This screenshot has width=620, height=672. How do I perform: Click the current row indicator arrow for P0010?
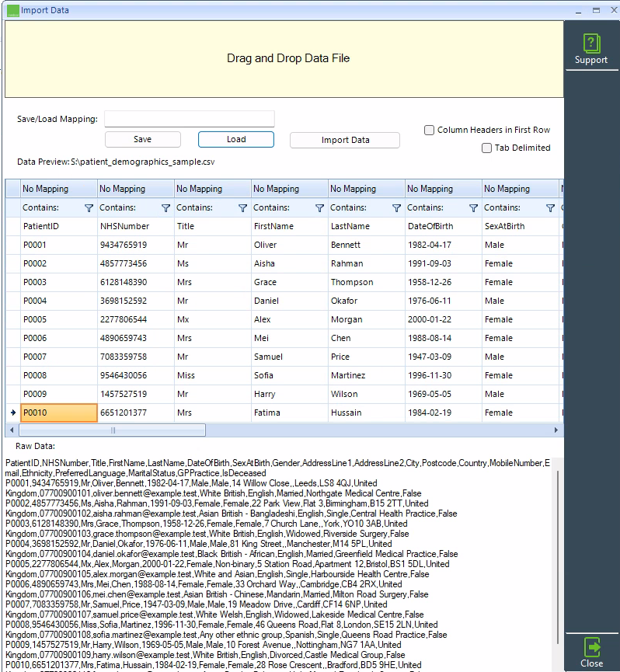click(x=13, y=413)
